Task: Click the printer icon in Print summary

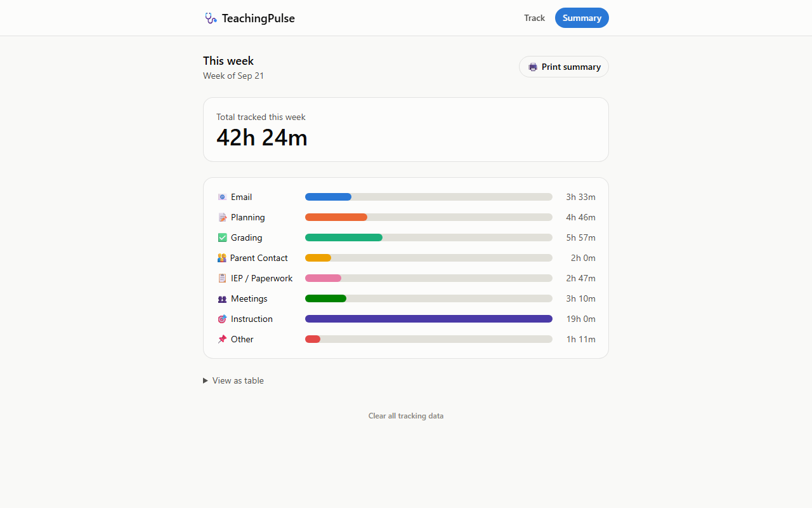Action: pos(533,67)
